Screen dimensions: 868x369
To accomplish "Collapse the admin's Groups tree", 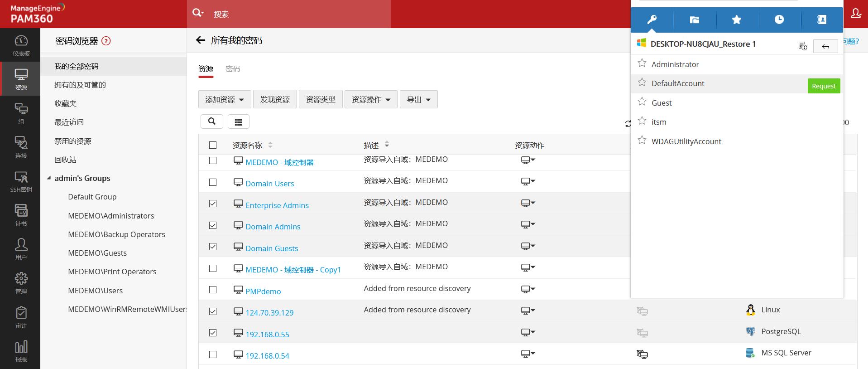I will point(49,178).
